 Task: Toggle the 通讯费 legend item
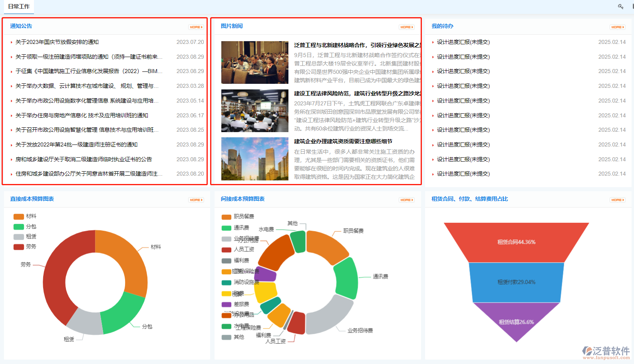tap(235, 228)
